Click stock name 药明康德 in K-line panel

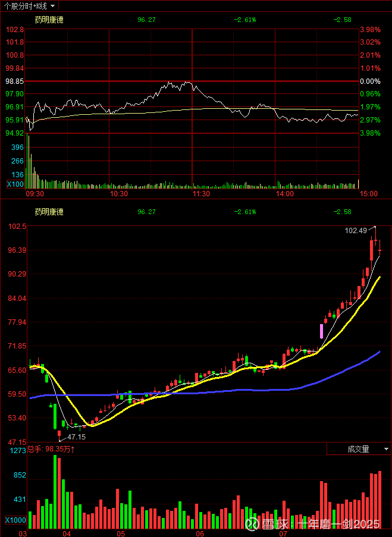click(49, 212)
